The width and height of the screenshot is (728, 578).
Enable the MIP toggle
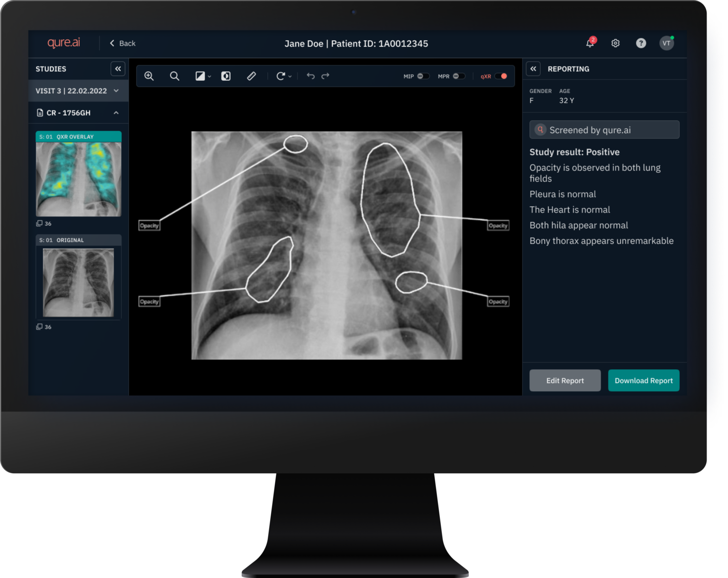click(x=423, y=76)
